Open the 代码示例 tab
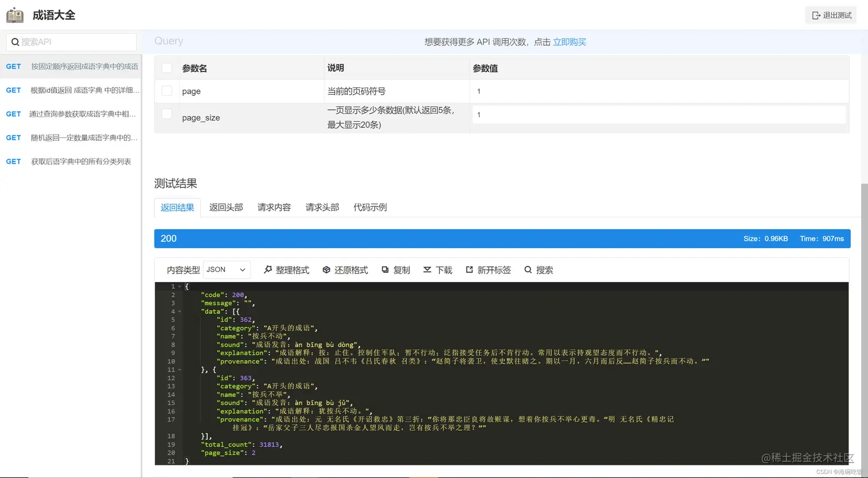This screenshot has width=868, height=478. pos(370,207)
